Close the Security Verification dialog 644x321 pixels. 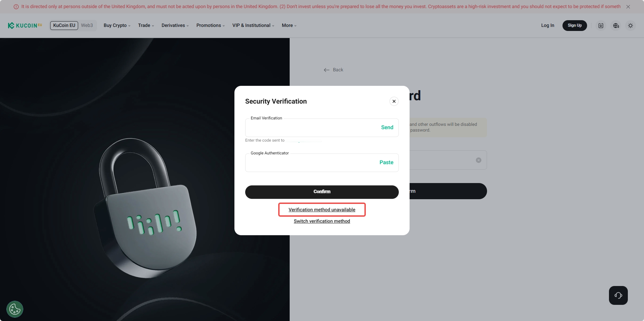point(394,101)
